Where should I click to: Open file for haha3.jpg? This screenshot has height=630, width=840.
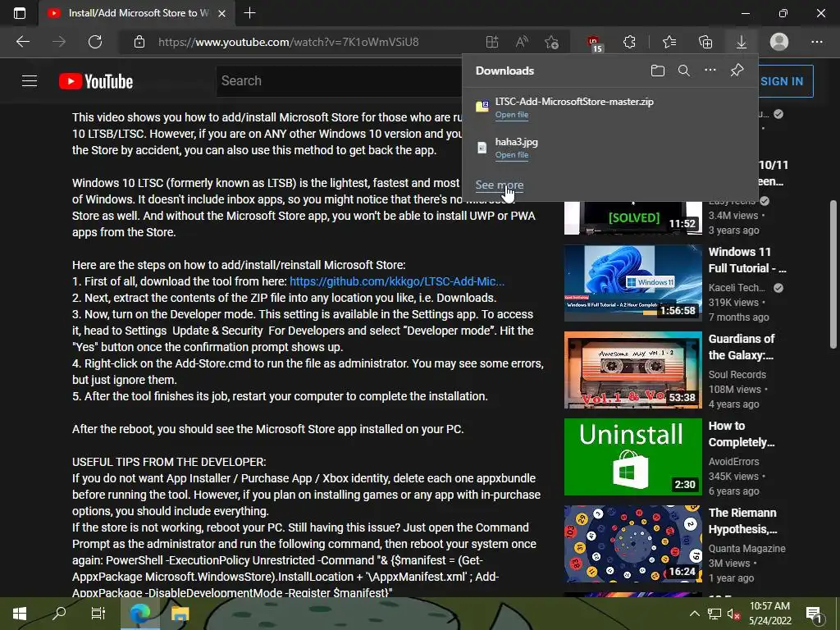click(x=512, y=155)
